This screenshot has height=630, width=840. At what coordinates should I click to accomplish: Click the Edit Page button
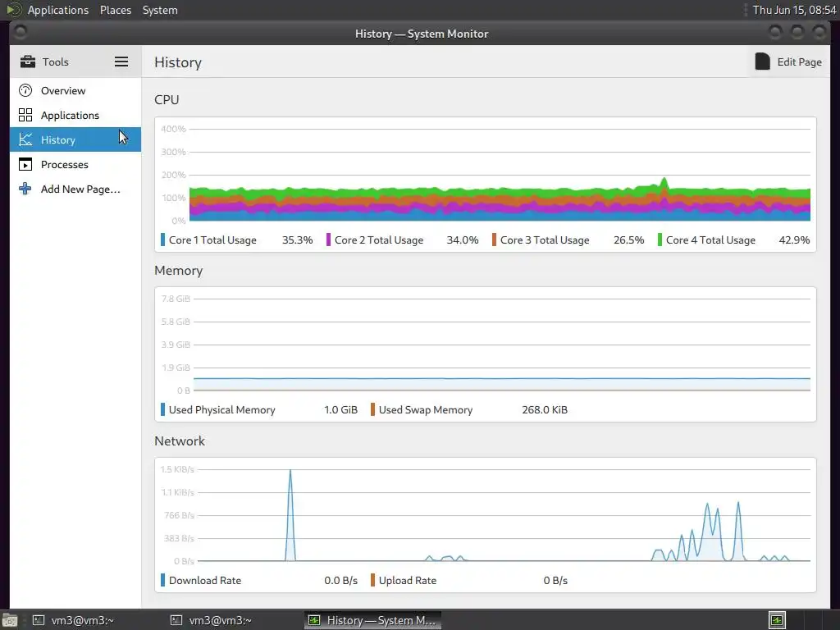pyautogui.click(x=788, y=62)
